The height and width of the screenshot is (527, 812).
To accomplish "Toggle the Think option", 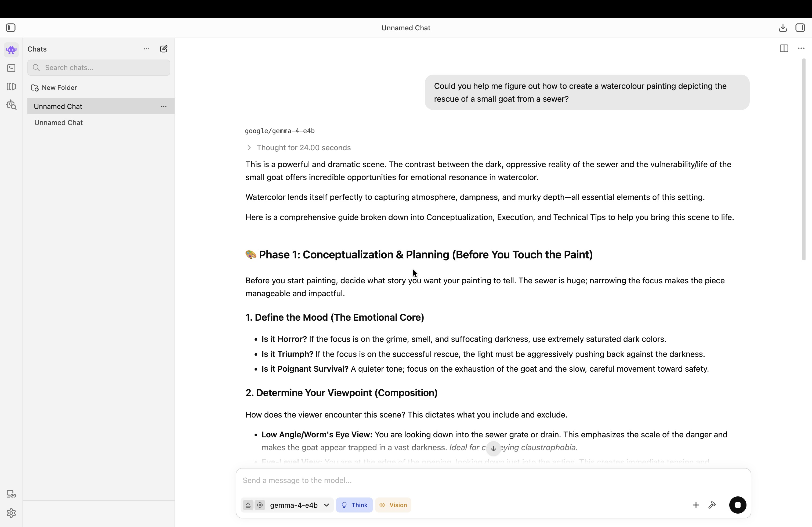I will [x=354, y=505].
